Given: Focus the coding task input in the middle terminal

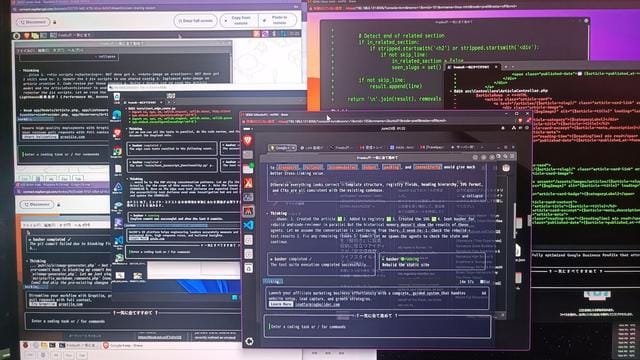Looking at the screenshot, I should tap(182, 252).
